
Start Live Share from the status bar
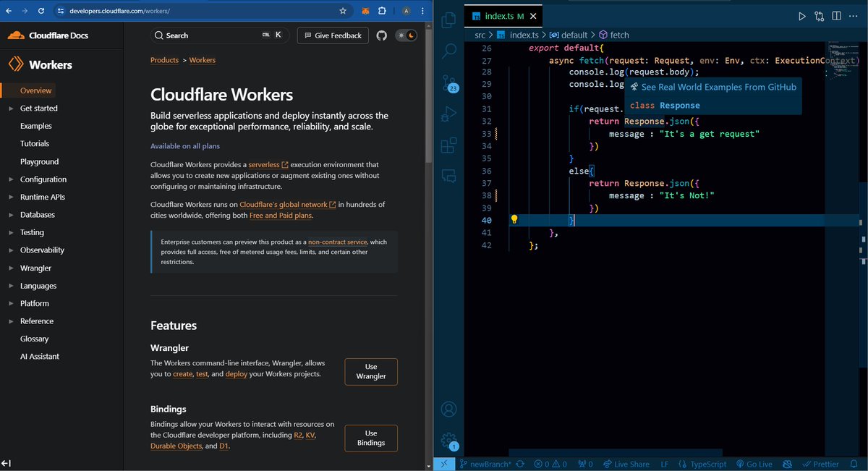click(626, 464)
